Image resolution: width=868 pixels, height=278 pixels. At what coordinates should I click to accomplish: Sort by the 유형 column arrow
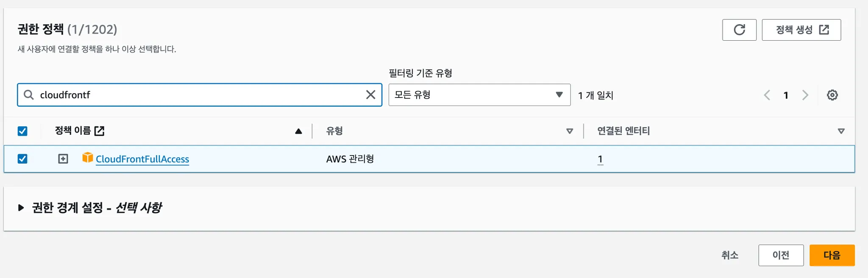tap(570, 131)
